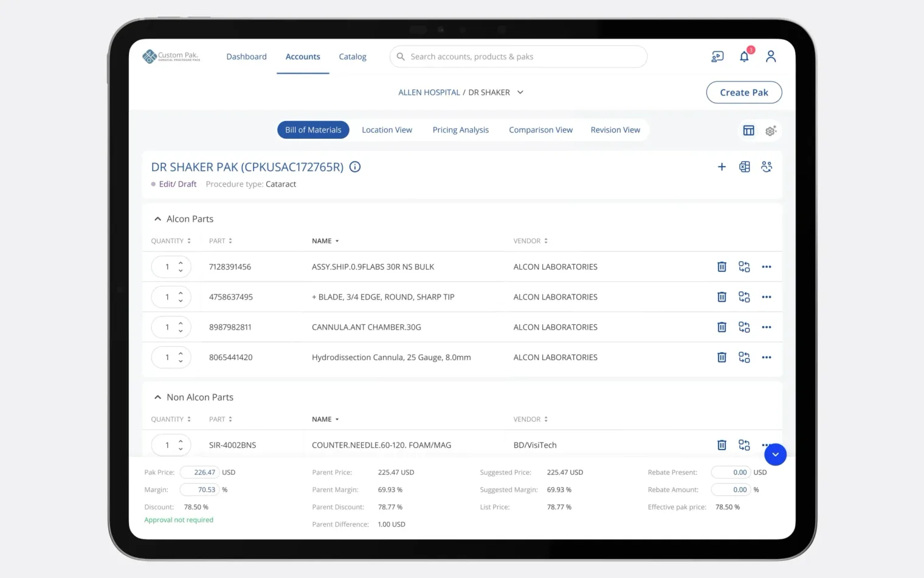924x578 pixels.
Task: Delete the CANNULA.ANT CHAMBER.30G row
Action: coord(722,327)
